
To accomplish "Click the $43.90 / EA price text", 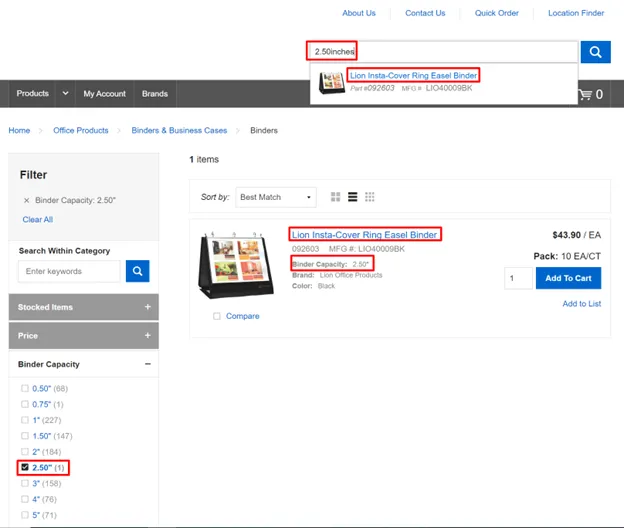I will [577, 235].
